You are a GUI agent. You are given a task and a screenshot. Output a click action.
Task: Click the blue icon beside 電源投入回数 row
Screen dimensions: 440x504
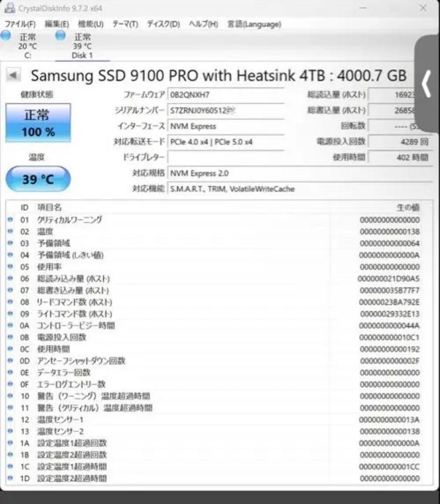point(11,337)
